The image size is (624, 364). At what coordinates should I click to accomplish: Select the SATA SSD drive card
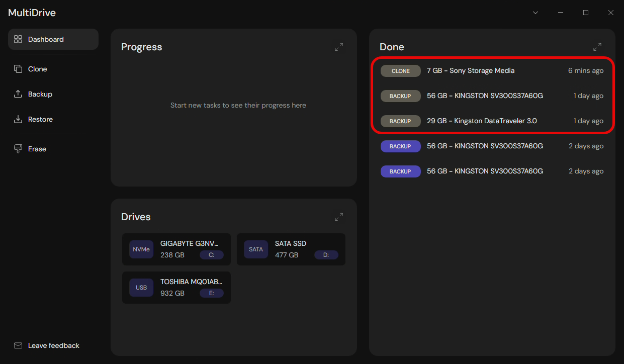point(291,249)
